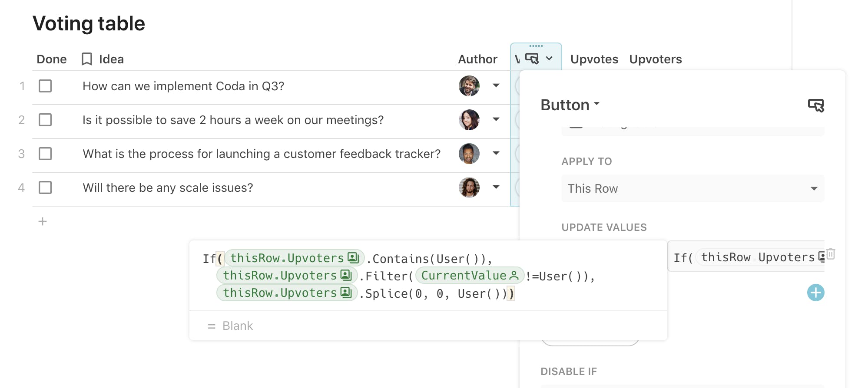868x388 pixels.
Task: Delete the update value with trash icon
Action: 831,254
